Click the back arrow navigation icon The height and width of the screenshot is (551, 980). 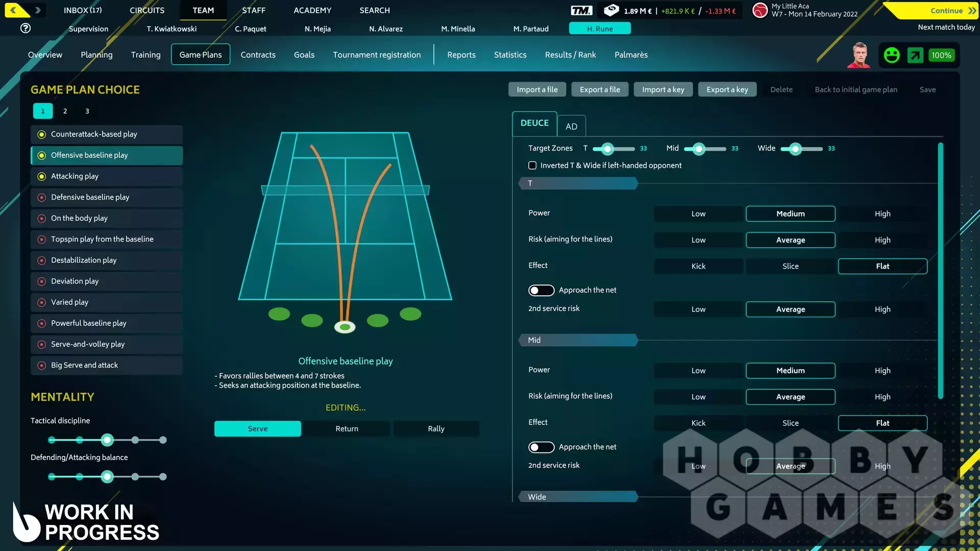coord(14,10)
